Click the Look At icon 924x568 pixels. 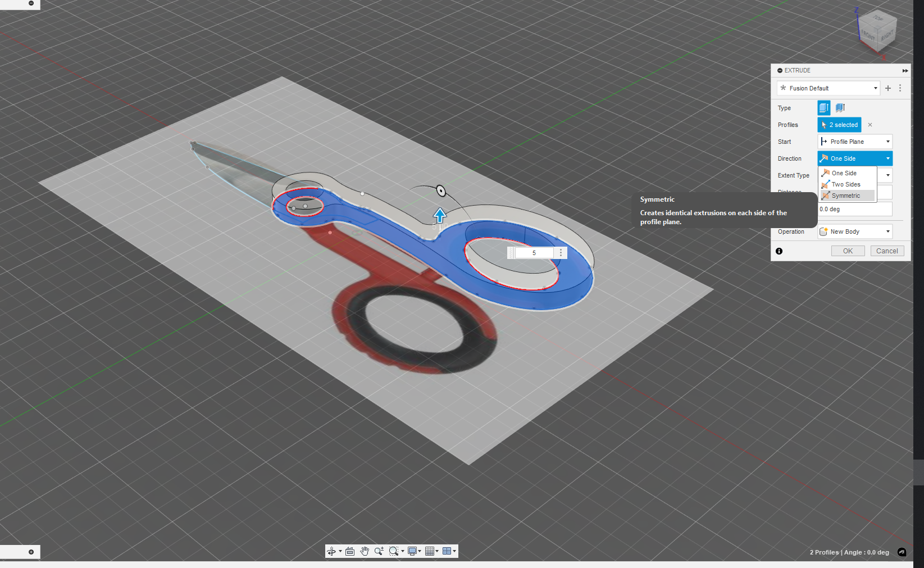pyautogui.click(x=350, y=551)
